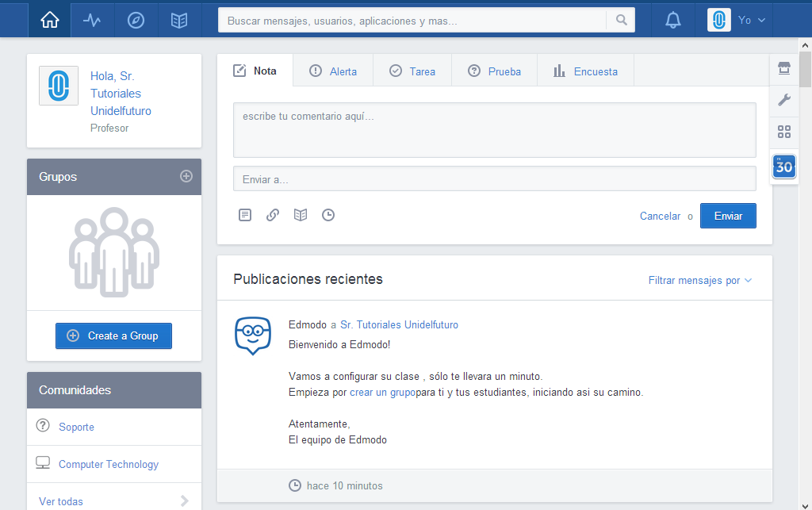Image resolution: width=812 pixels, height=510 pixels.
Task: Click the El equipo de Edmodo signature
Action: pos(338,439)
